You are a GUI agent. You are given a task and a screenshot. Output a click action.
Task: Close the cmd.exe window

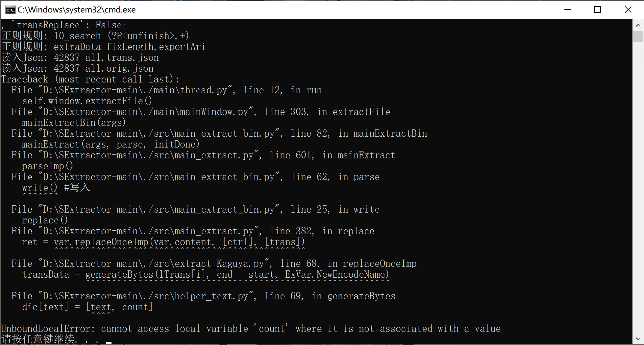coord(628,10)
